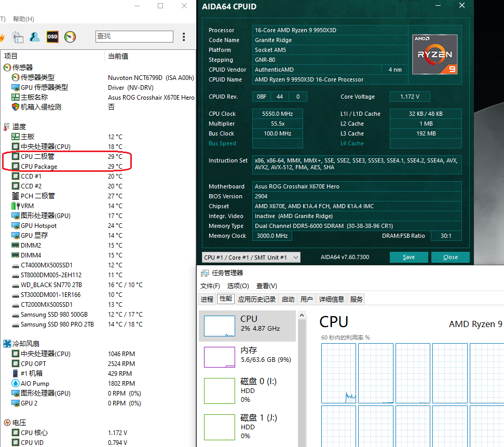
Task: Switch to the 用户 tab
Action: click(306, 300)
